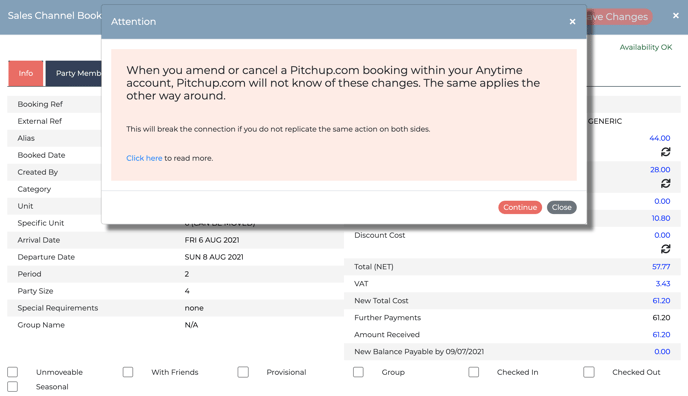
Task: Click the New Total Cost 61.20 value
Action: tap(661, 301)
